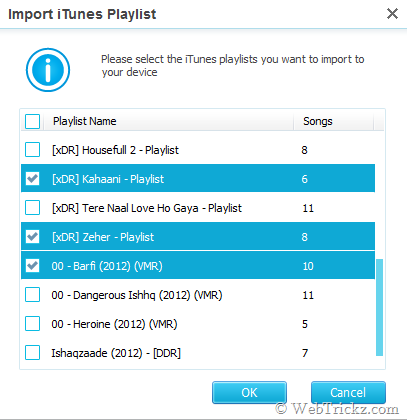The width and height of the screenshot is (407, 420).
Task: Click the blue information icon
Action: [x=48, y=70]
